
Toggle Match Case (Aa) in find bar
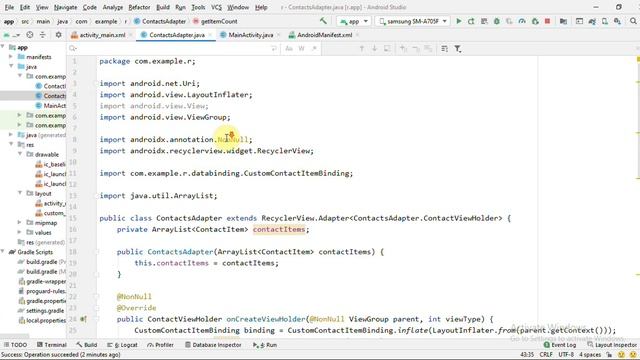pos(289,49)
